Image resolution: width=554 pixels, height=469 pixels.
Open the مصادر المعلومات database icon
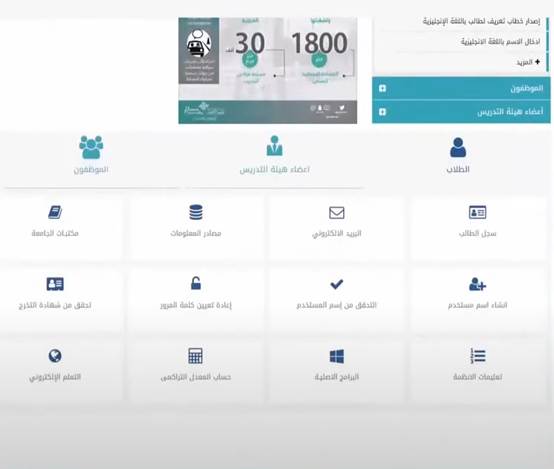(196, 212)
